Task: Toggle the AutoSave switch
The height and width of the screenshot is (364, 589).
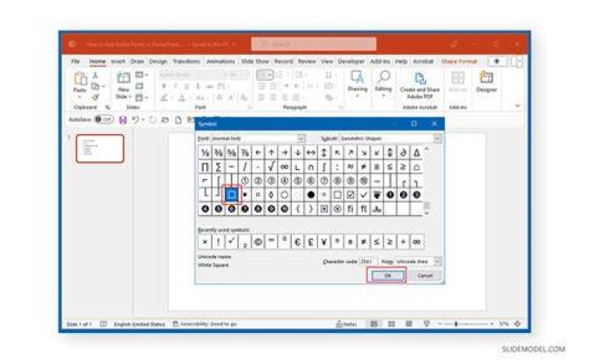Action: click(x=104, y=119)
